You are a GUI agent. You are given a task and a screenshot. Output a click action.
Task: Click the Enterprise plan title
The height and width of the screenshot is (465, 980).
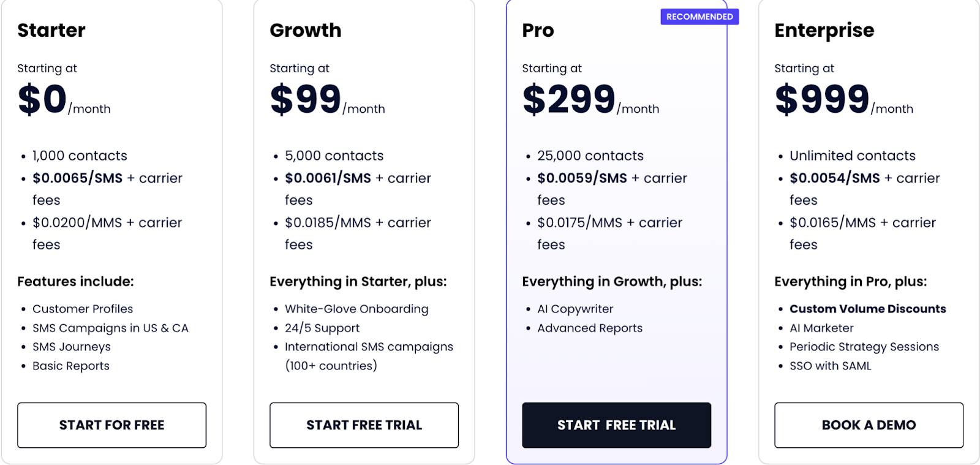click(x=824, y=30)
